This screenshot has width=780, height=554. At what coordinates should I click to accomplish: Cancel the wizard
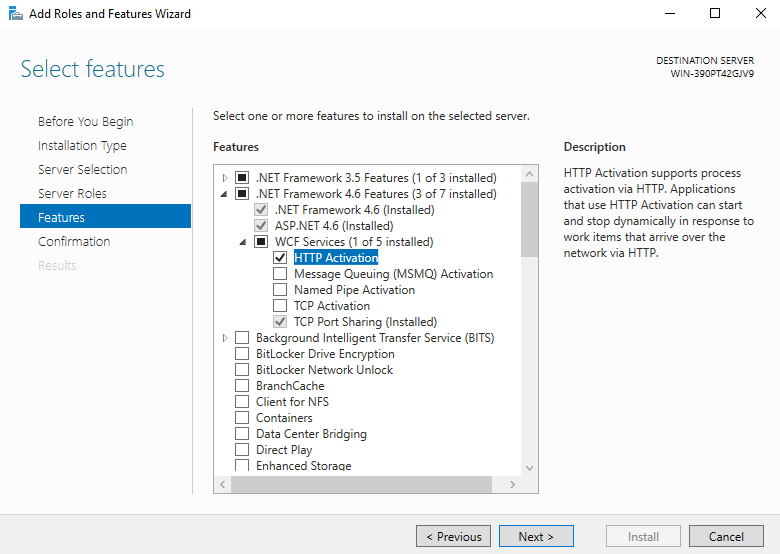[x=726, y=536]
